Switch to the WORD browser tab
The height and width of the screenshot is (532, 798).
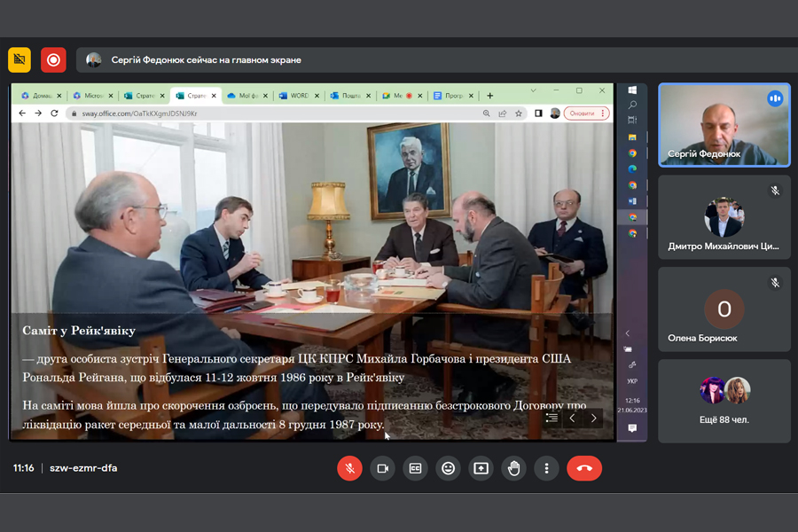300,96
